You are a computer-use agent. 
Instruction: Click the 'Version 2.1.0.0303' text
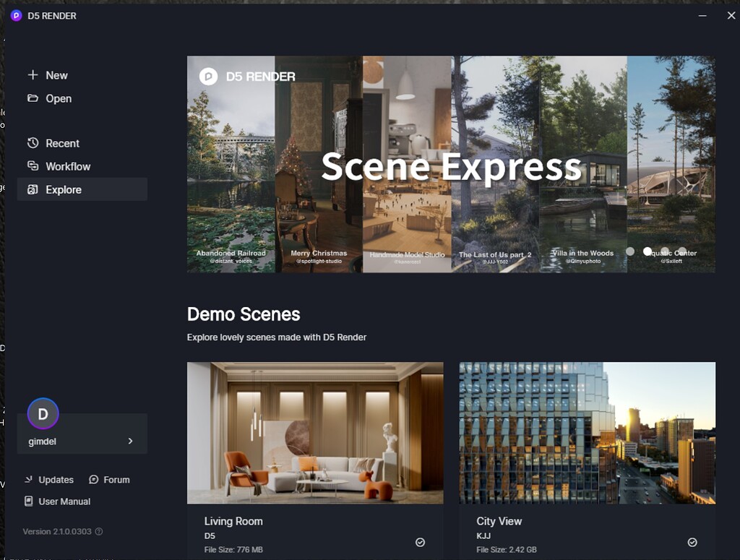pyautogui.click(x=57, y=531)
